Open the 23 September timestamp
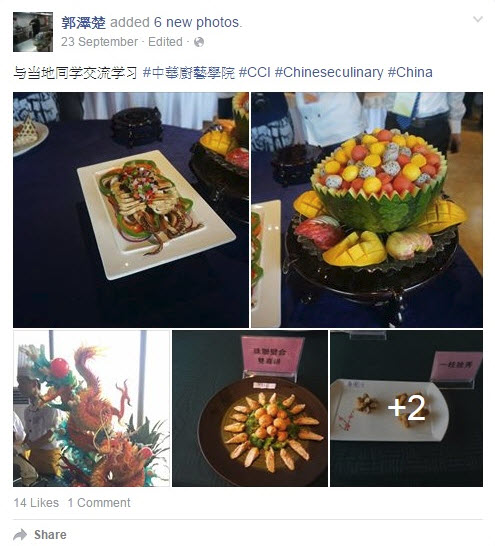 (x=100, y=42)
